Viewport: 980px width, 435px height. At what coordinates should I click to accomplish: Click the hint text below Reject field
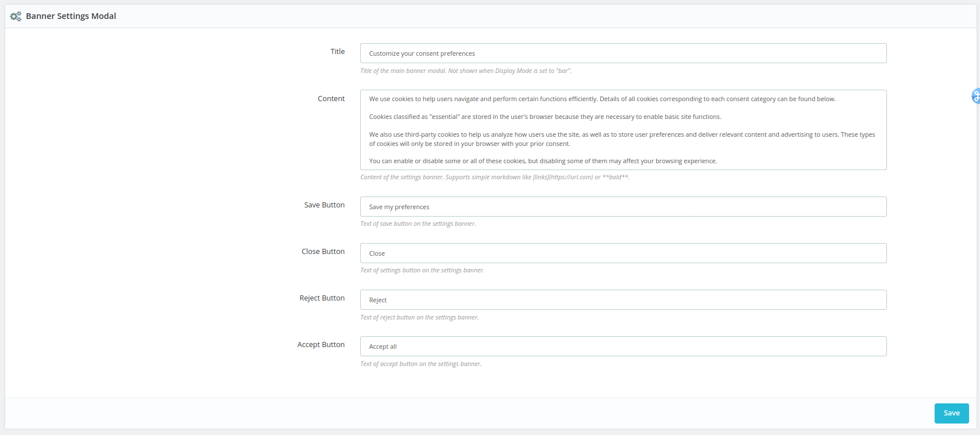(419, 318)
